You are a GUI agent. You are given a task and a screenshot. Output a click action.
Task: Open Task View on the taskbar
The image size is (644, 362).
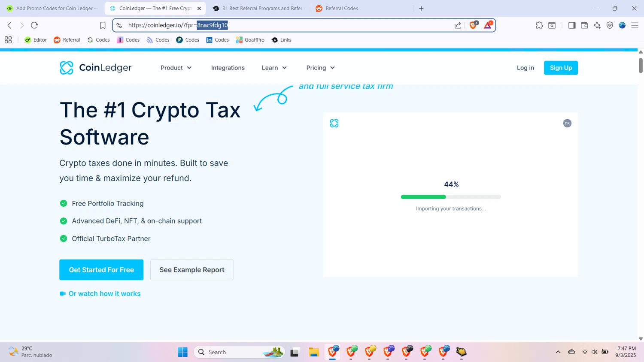click(x=295, y=352)
